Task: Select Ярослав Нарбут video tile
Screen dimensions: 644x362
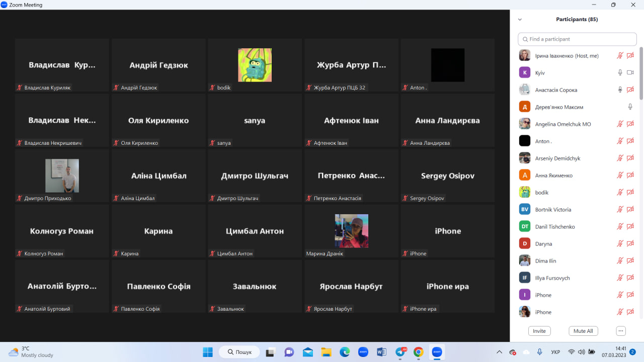Action: pyautogui.click(x=351, y=287)
